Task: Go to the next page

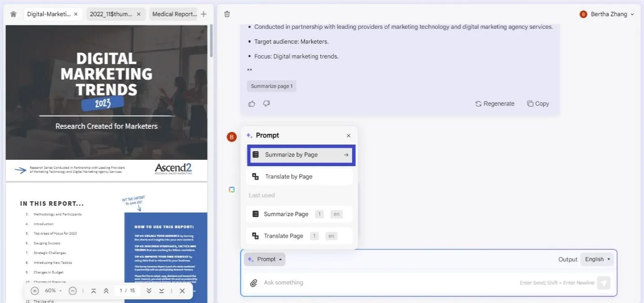Action: pyautogui.click(x=149, y=291)
